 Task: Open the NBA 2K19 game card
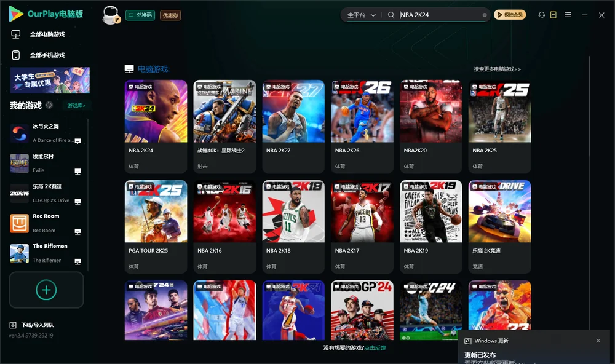[x=430, y=227]
